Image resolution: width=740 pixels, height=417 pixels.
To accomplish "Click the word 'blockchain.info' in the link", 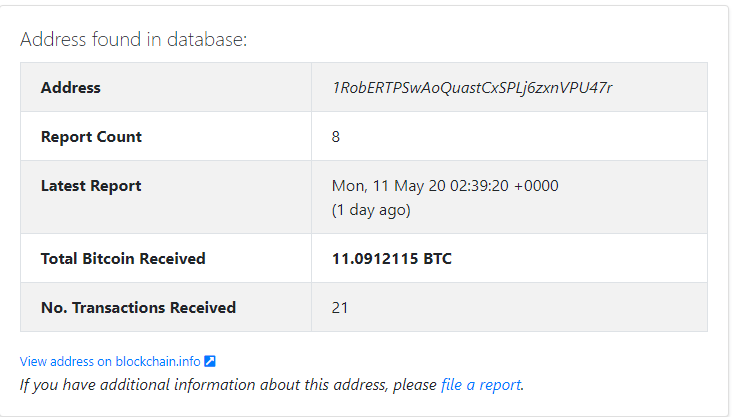I will (158, 361).
